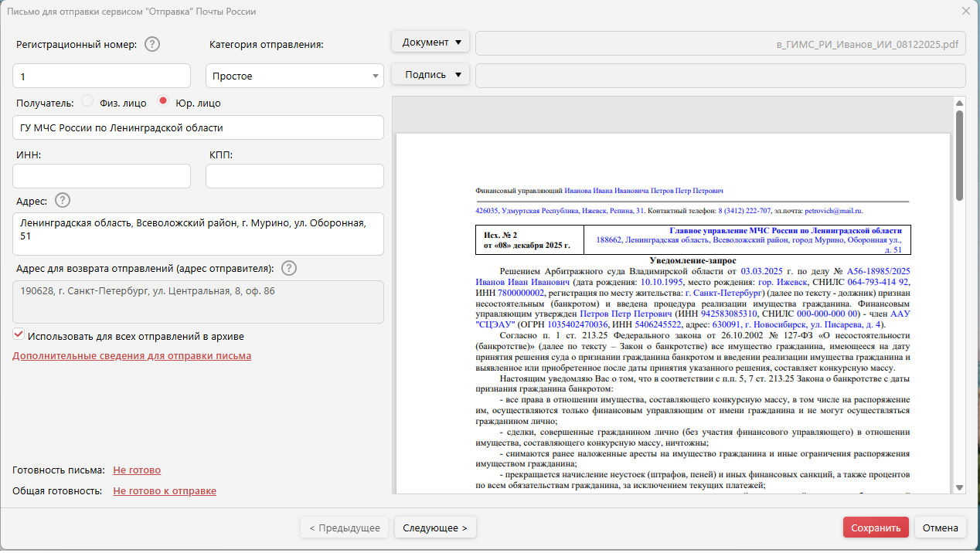
Task: Click help icon beside Адрес label
Action: pos(63,201)
